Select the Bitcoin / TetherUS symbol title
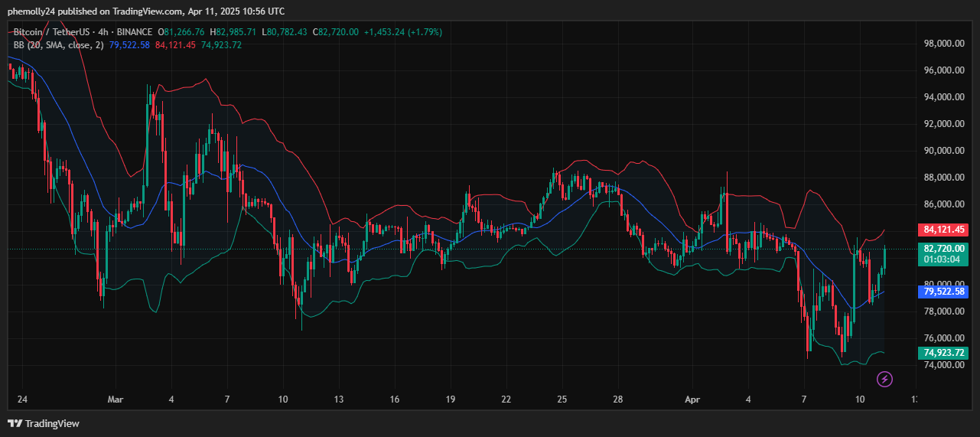 pyautogui.click(x=51, y=32)
